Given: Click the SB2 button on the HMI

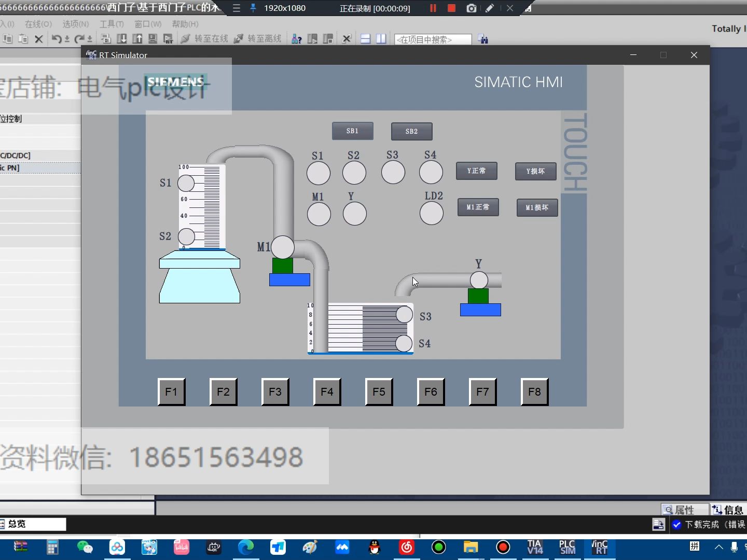Looking at the screenshot, I should tap(411, 132).
